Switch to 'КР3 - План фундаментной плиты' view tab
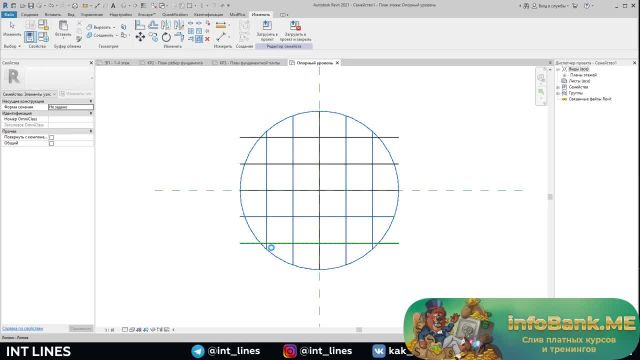This screenshot has height=360, width=640. [x=249, y=63]
